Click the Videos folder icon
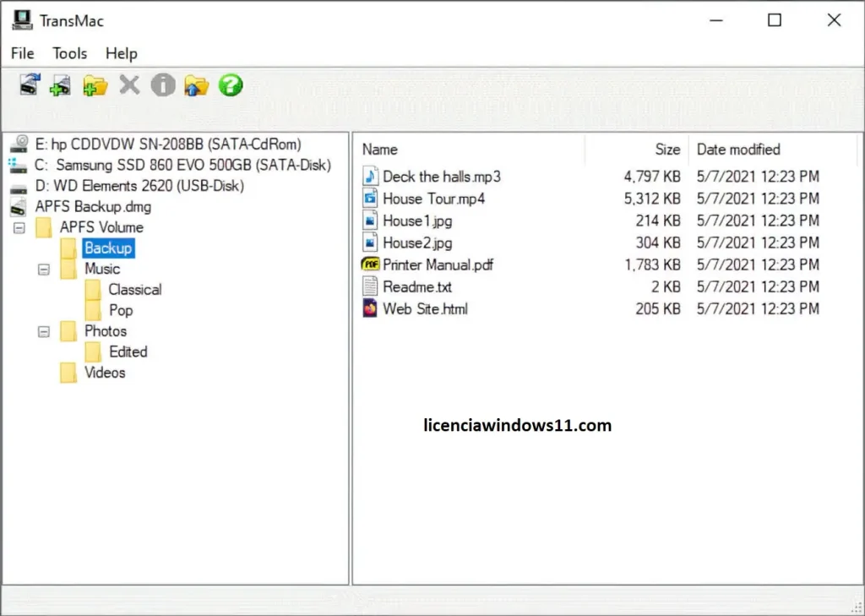 pos(68,373)
